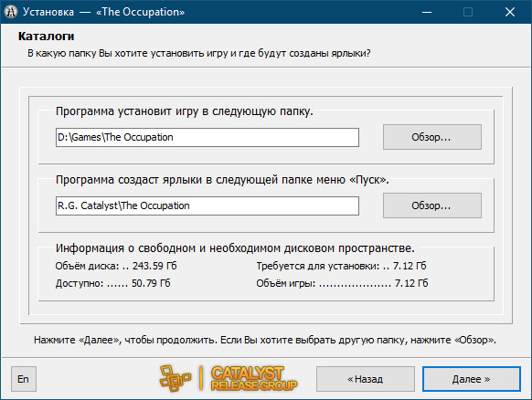Click the installer icon in the title bar
Screen dimensions: 532x400
(11, 12)
